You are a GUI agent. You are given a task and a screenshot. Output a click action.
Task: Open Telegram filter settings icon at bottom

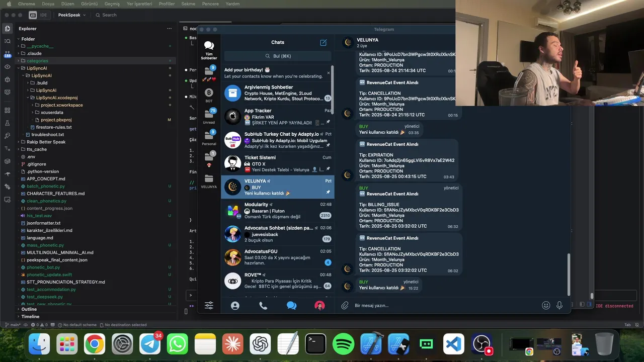209,305
